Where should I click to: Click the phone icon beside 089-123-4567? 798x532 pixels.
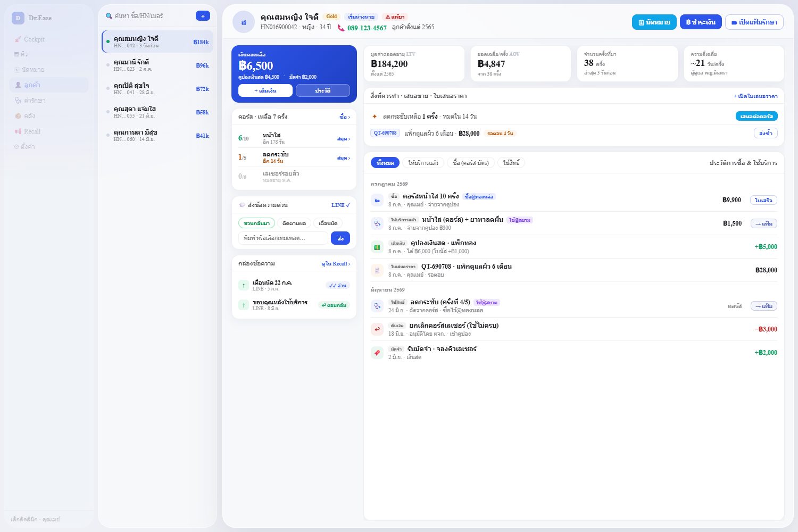point(341,28)
